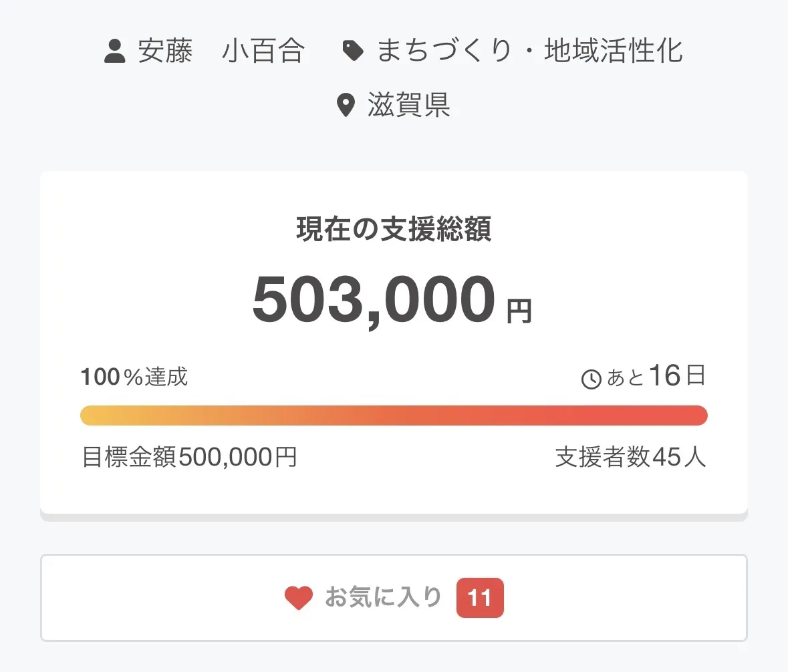Click the funding progress bar
Image resolution: width=788 pixels, height=672 pixels.
click(x=394, y=415)
